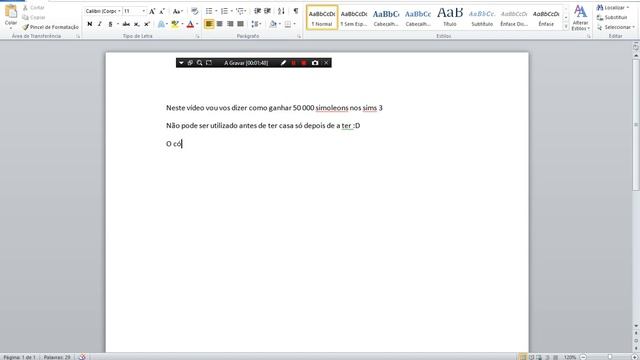
Task: Open the Alterar Estilos menu
Action: pos(580,18)
